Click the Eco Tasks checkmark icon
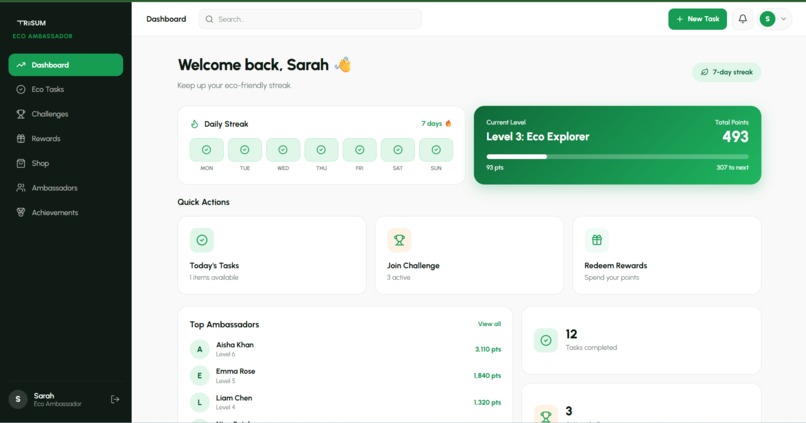 click(21, 89)
